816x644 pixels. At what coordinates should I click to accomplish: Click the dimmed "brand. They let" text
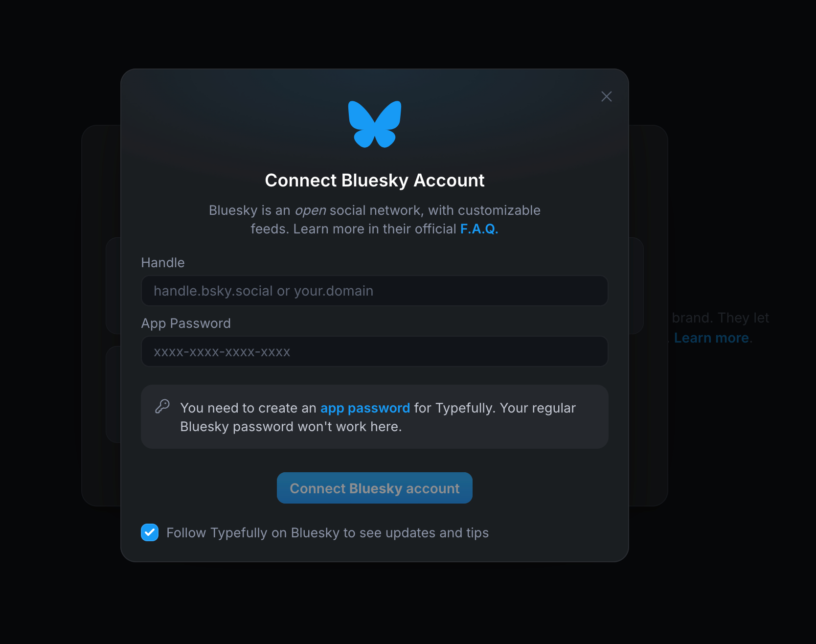720,318
